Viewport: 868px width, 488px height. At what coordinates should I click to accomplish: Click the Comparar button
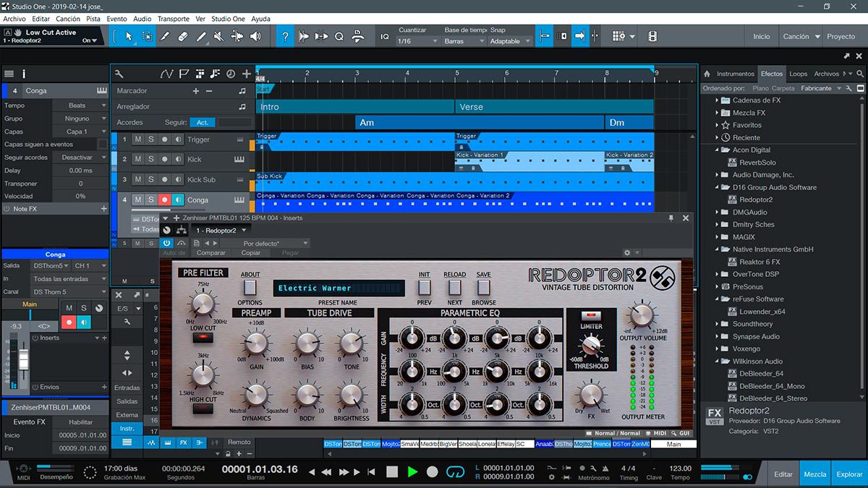211,253
